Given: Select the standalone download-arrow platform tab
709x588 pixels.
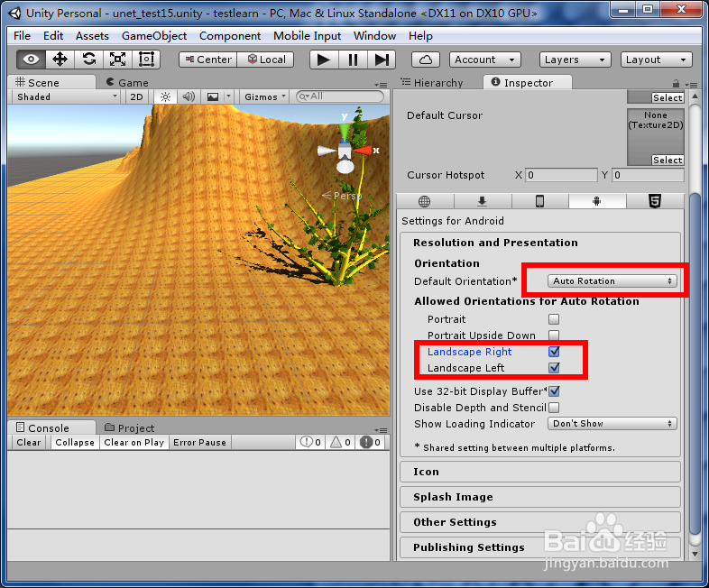Looking at the screenshot, I should [482, 201].
